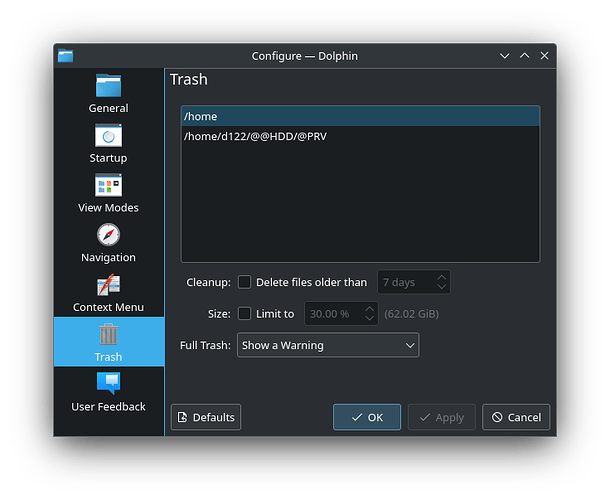Select the /home trash location row
This screenshot has height=500, width=610.
(x=360, y=116)
